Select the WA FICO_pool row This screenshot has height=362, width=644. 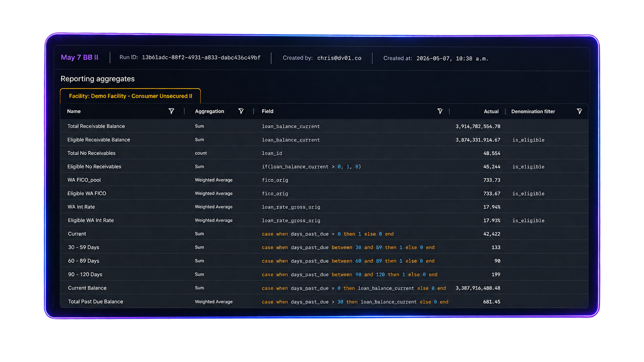click(x=324, y=180)
